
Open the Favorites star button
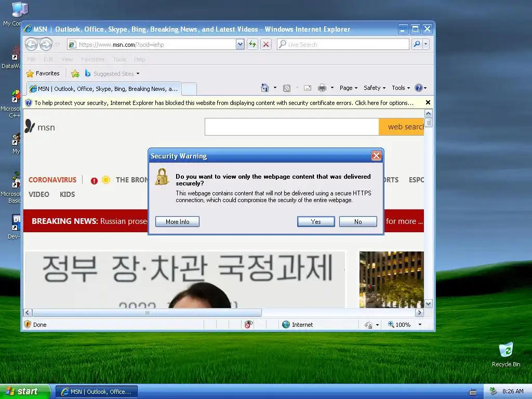pyautogui.click(x=43, y=73)
